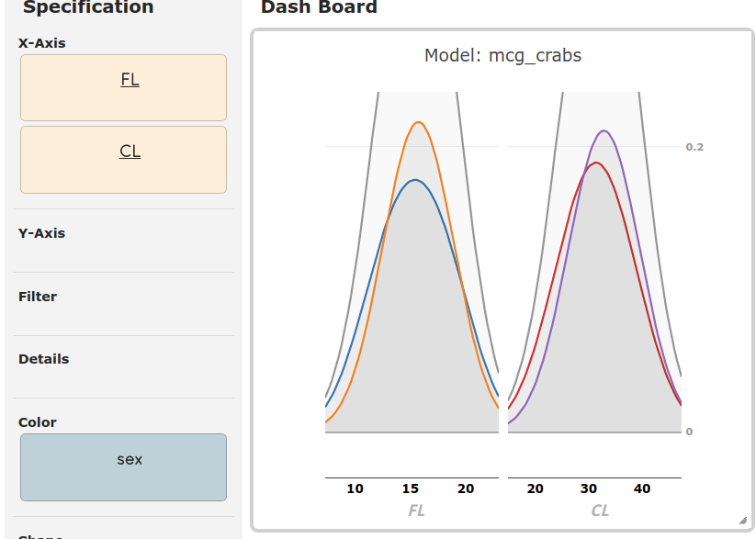Click the orange density curve peak
The height and width of the screenshot is (539, 756).
pos(419,122)
